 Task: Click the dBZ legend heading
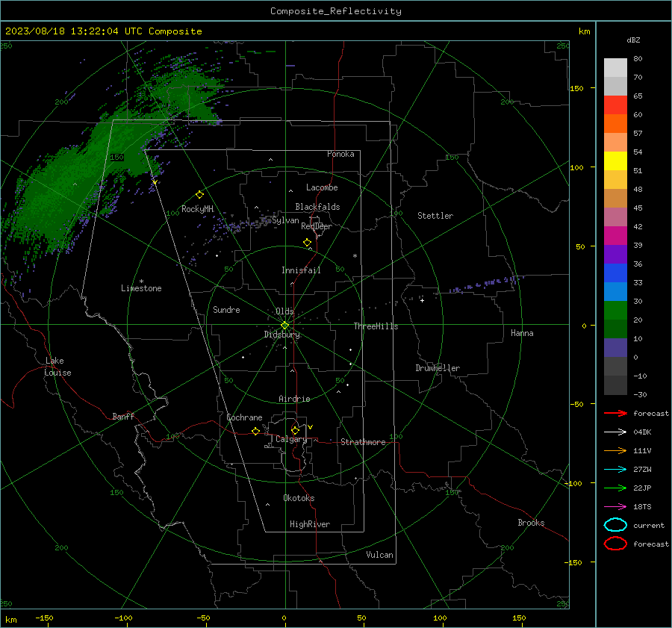(x=633, y=40)
